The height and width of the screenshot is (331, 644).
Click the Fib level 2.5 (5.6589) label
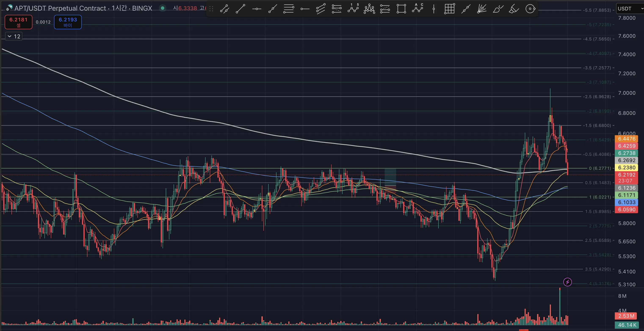point(598,240)
